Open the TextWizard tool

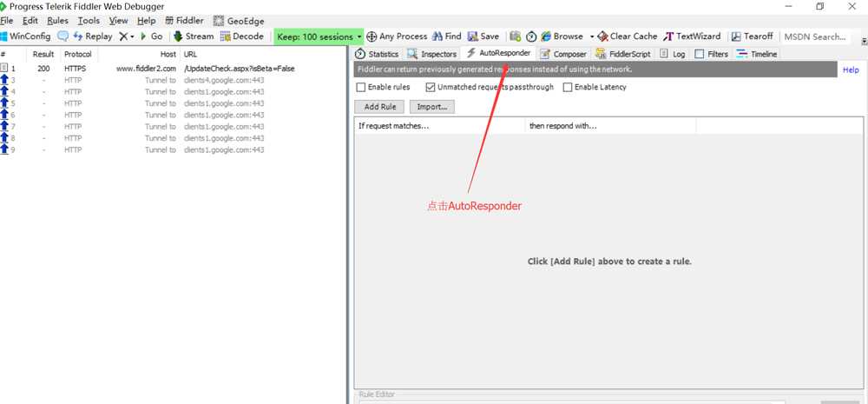[692, 36]
